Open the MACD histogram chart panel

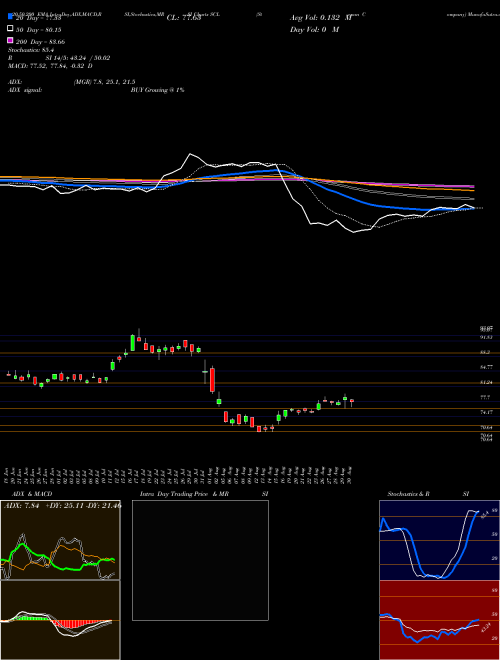60,620
